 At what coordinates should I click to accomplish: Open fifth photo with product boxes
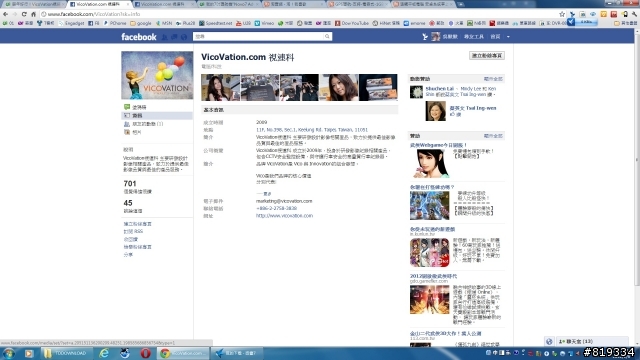coord(378,87)
